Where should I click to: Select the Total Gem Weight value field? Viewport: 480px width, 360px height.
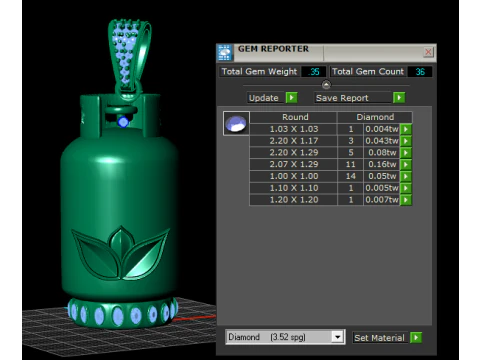(x=313, y=72)
